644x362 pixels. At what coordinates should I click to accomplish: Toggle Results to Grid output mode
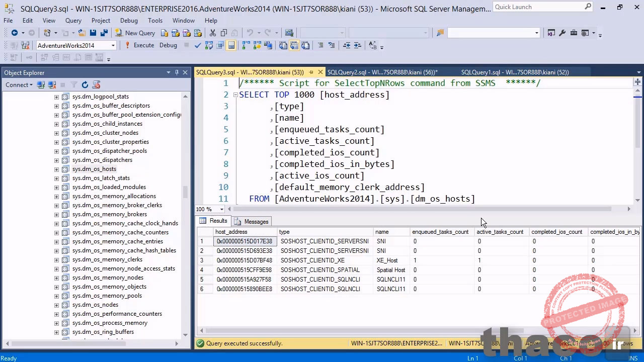click(x=294, y=45)
